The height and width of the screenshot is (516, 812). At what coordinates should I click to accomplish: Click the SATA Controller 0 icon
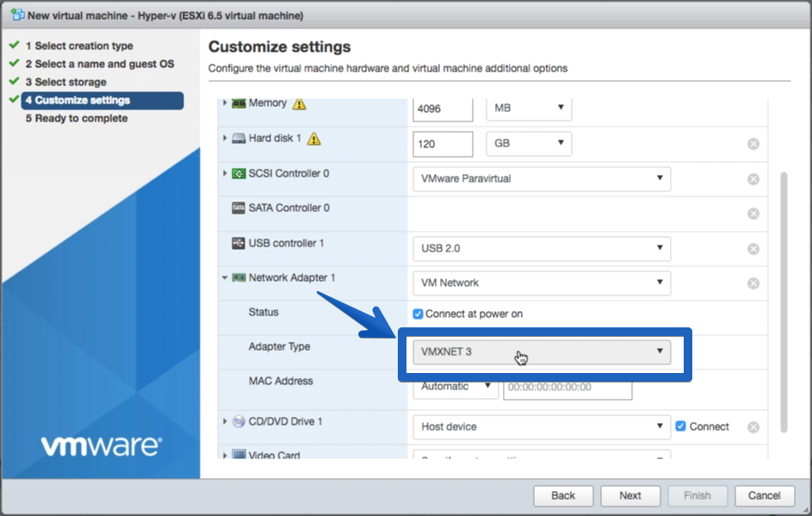pos(239,208)
